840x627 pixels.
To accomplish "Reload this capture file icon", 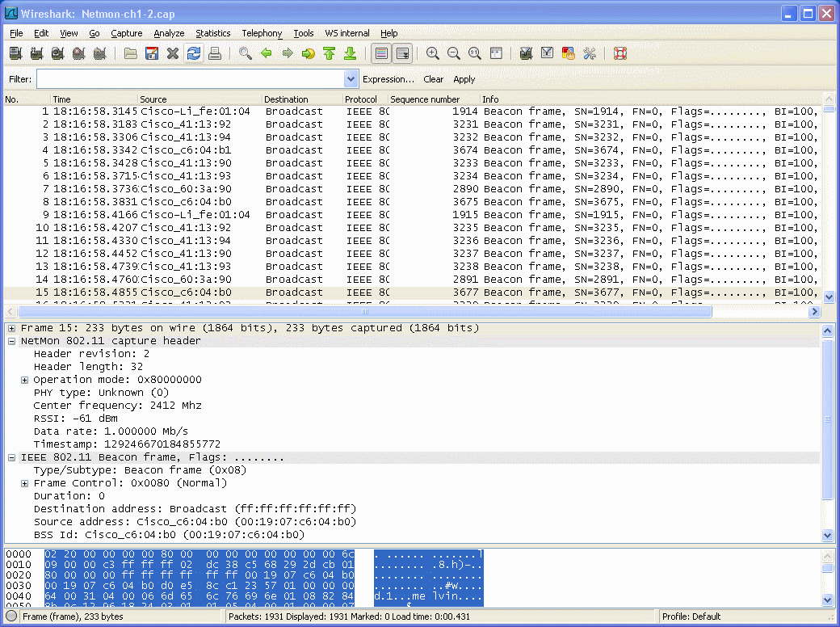I will (194, 53).
